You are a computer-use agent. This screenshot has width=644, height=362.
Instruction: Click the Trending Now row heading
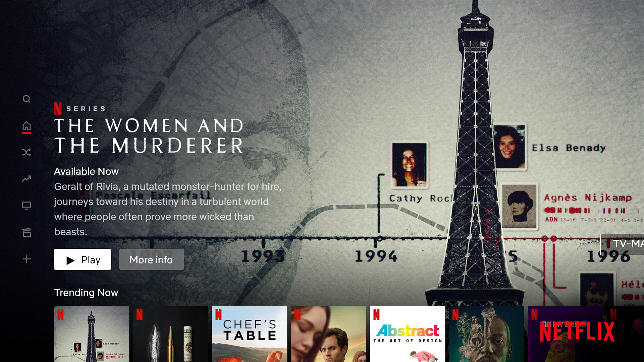(86, 293)
